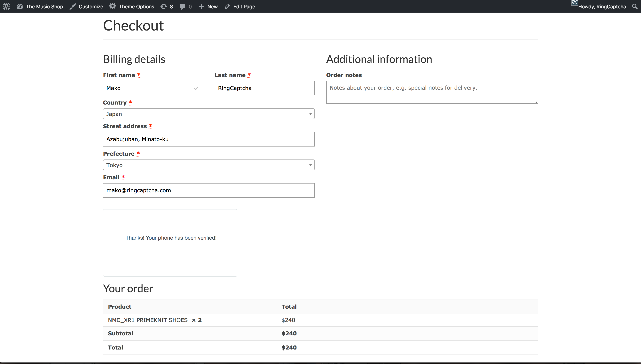Click the Street address input field
Screen dimensions: 641x364
(x=209, y=139)
